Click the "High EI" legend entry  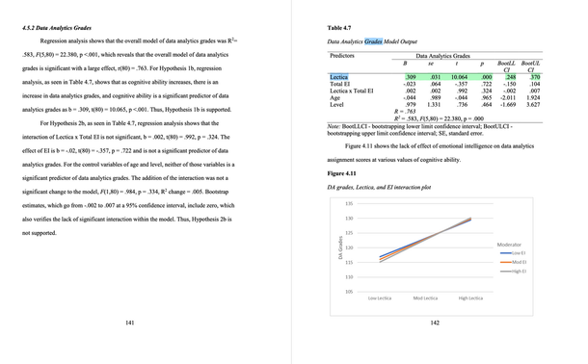514,272
